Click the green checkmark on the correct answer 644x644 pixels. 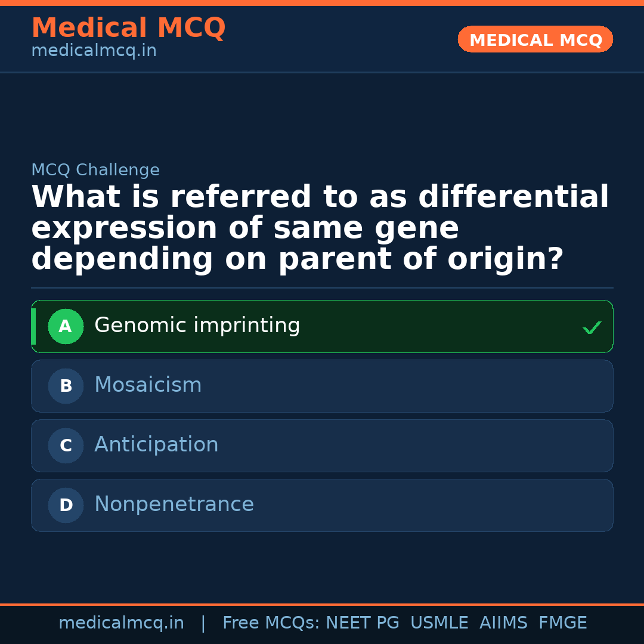tap(592, 327)
